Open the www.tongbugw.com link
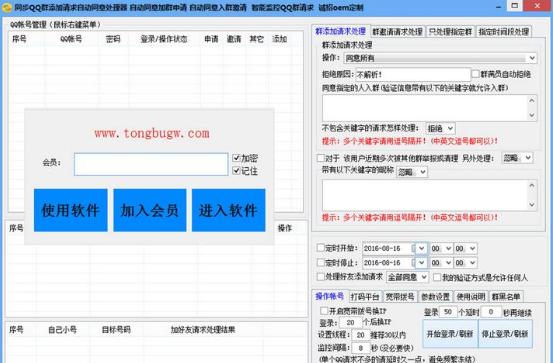This screenshot has width=553, height=363. (x=152, y=133)
